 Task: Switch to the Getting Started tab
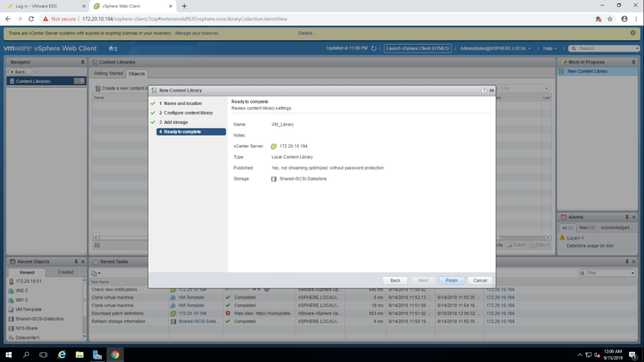pos(108,74)
